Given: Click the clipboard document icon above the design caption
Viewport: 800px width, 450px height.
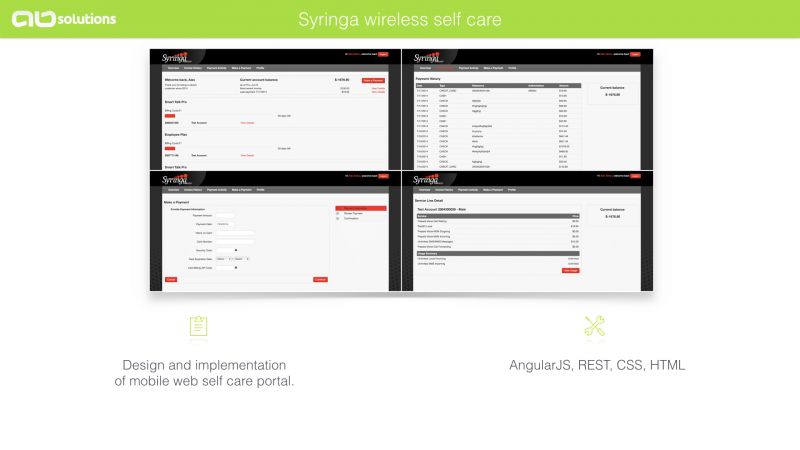Looking at the screenshot, I should click(198, 327).
